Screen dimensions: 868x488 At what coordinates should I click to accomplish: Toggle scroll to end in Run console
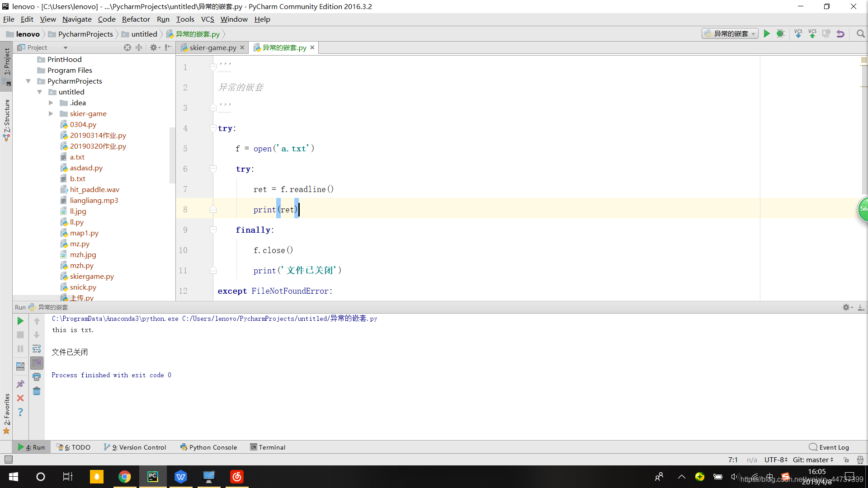coord(37,363)
